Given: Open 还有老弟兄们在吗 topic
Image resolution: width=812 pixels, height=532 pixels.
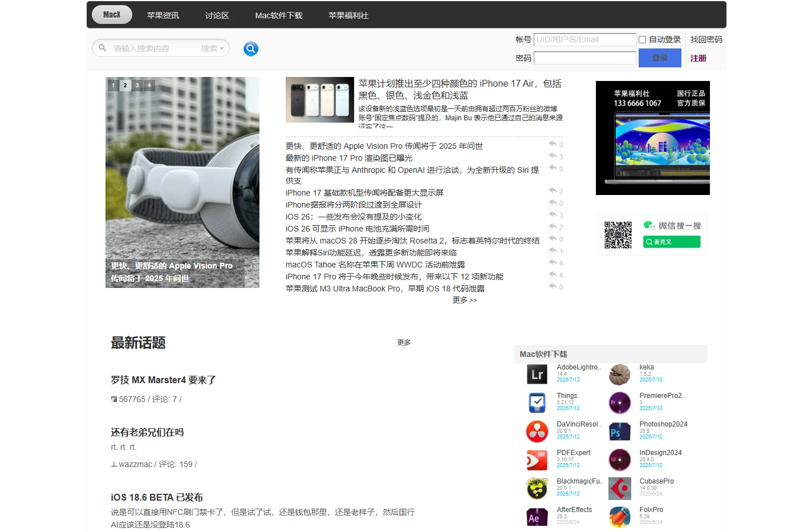Looking at the screenshot, I should 147,432.
